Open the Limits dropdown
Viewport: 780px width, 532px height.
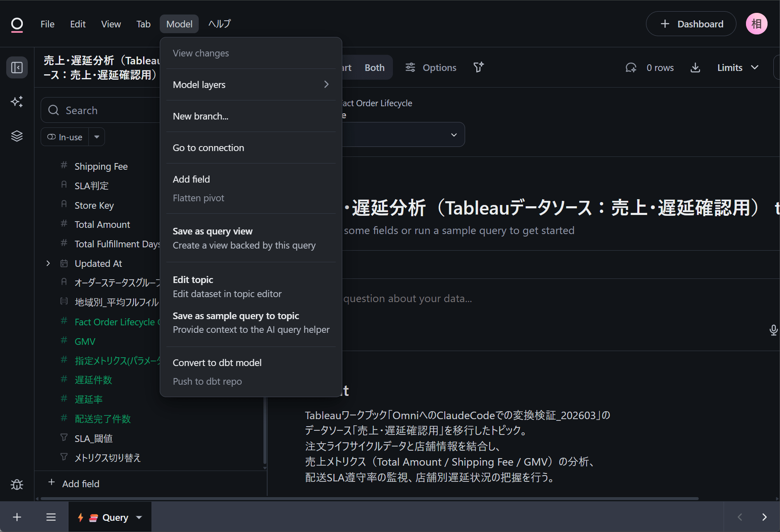[738, 68]
